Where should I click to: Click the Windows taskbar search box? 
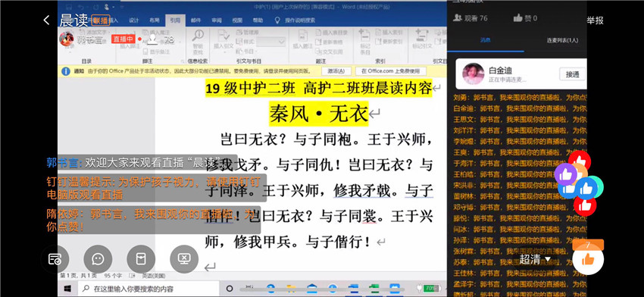tap(148, 289)
